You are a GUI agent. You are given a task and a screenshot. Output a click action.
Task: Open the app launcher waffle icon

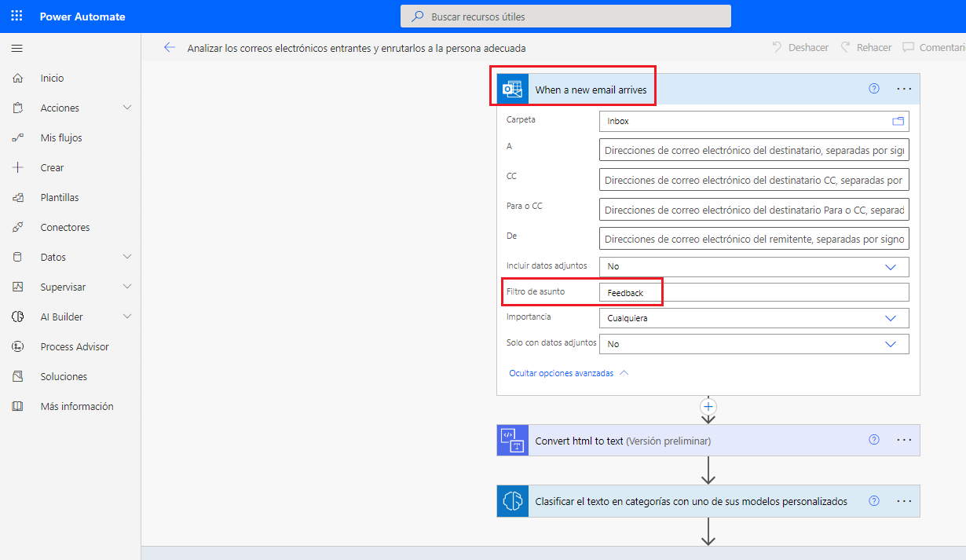(16, 16)
